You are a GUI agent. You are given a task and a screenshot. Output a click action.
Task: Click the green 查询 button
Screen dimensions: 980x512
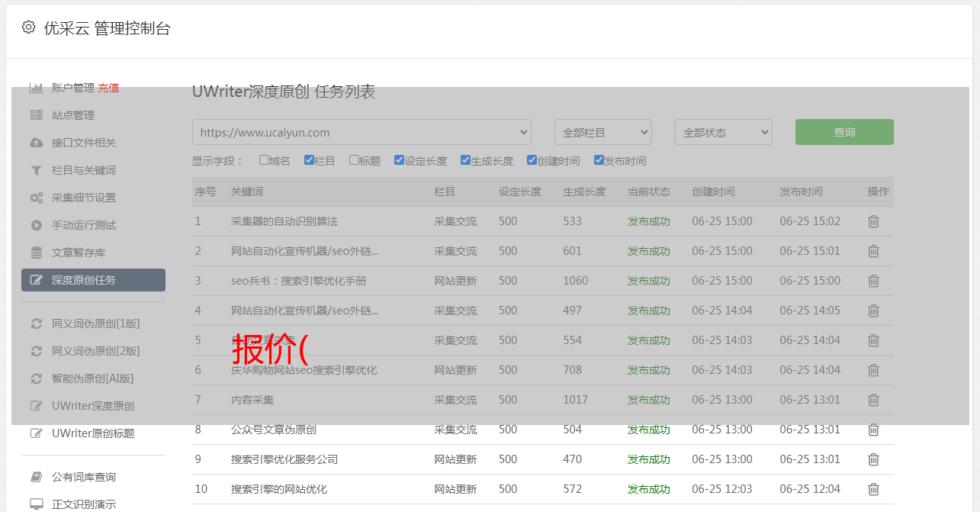coord(844,132)
